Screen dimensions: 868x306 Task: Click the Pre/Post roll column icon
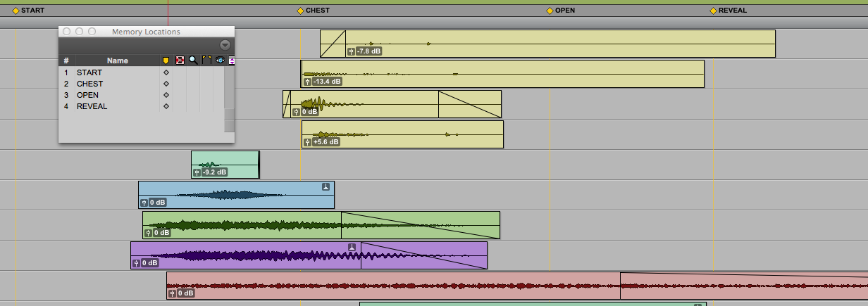[206, 60]
